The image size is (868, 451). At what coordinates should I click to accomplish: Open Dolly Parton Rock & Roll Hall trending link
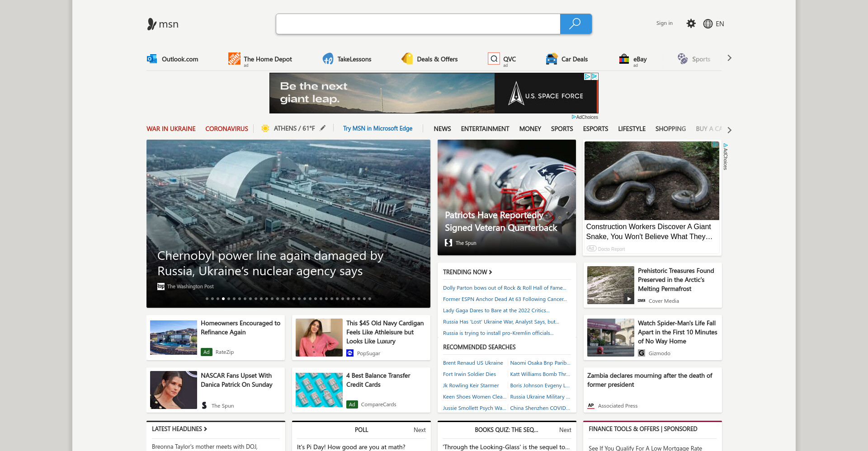tap(505, 288)
